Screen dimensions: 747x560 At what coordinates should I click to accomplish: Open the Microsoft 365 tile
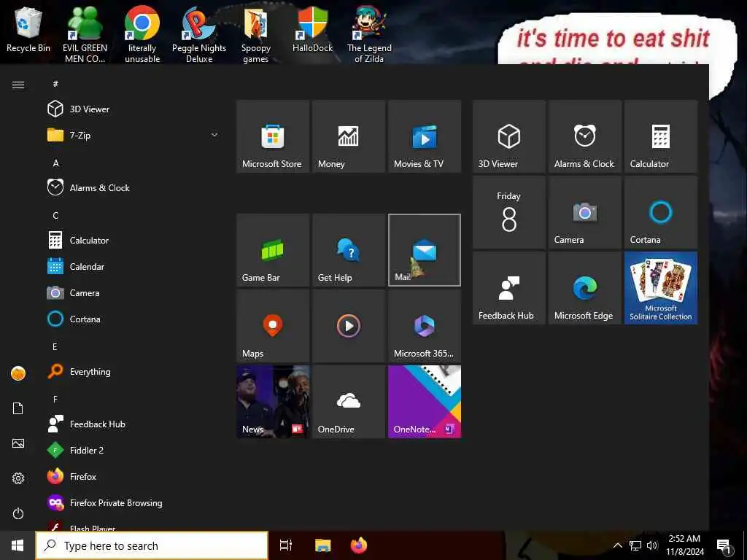pos(425,326)
